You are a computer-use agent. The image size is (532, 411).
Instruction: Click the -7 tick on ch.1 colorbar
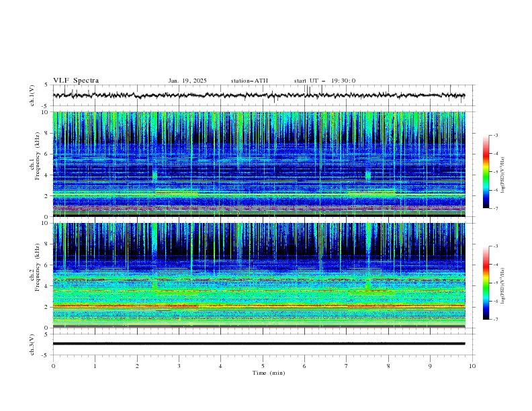click(495, 208)
